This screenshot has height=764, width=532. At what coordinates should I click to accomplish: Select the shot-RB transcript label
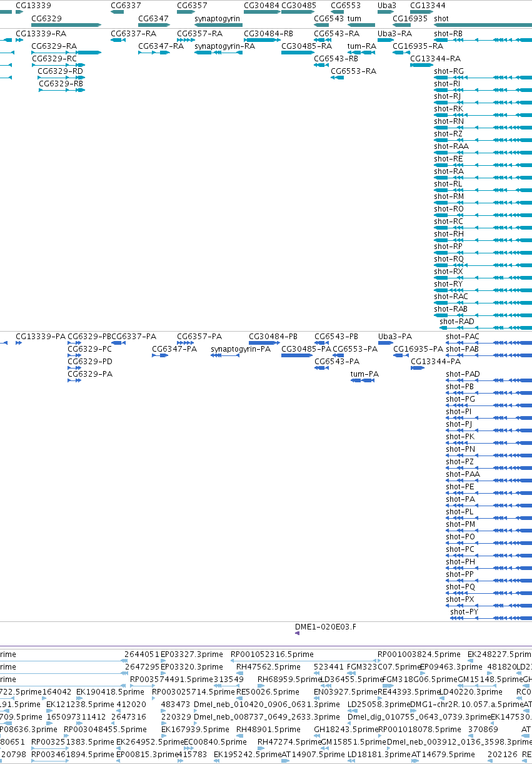point(448,33)
